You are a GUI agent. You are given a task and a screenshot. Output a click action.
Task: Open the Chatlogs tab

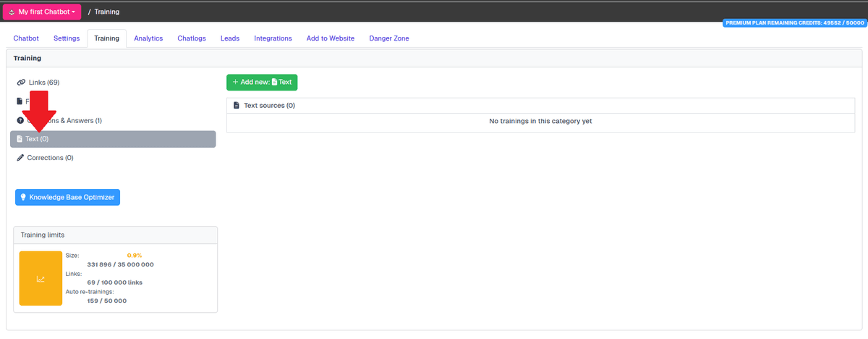(192, 38)
